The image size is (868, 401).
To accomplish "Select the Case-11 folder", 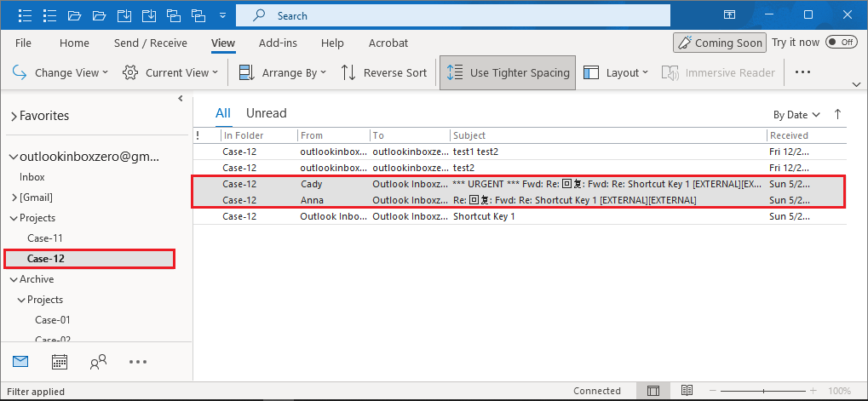I will coord(44,238).
